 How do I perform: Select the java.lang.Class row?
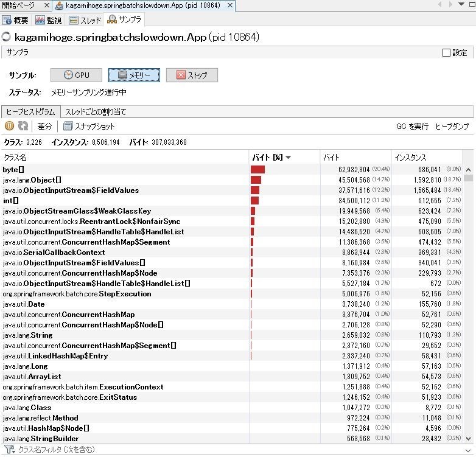click(232, 408)
